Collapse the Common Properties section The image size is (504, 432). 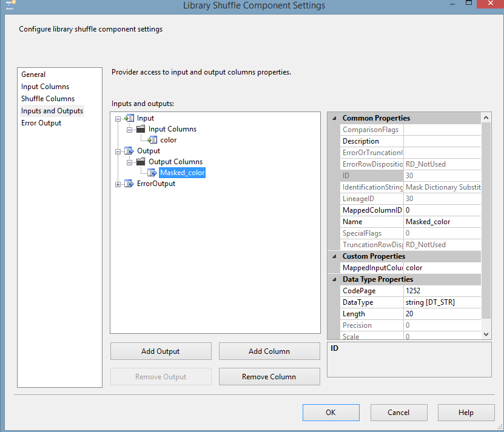coord(334,118)
